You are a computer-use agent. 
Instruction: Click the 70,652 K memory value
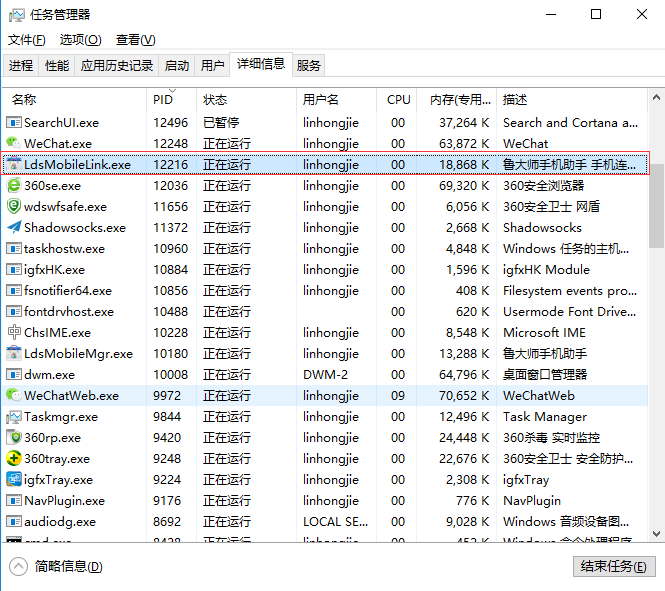pos(464,396)
